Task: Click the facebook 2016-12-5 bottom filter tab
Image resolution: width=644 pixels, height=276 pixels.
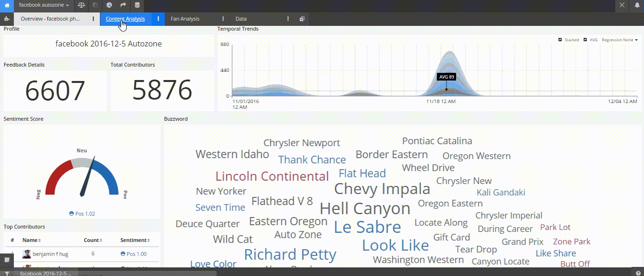Action: pos(45,273)
